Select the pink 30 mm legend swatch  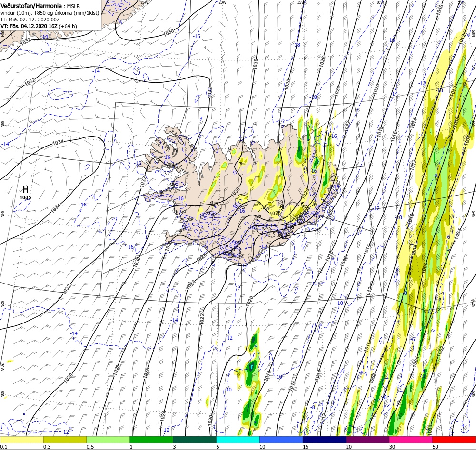coord(411,440)
